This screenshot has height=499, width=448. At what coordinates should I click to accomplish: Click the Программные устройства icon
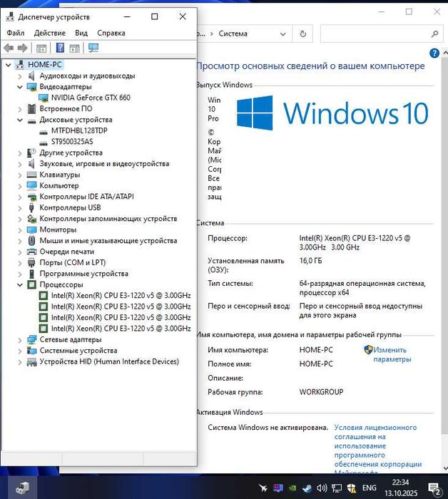[x=31, y=274]
